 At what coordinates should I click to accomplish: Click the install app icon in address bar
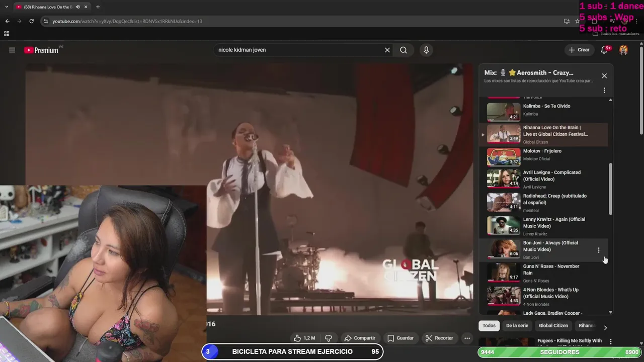(567, 21)
